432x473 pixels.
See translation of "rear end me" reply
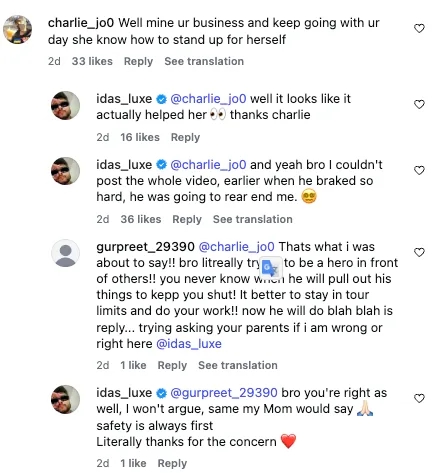pyautogui.click(x=253, y=219)
